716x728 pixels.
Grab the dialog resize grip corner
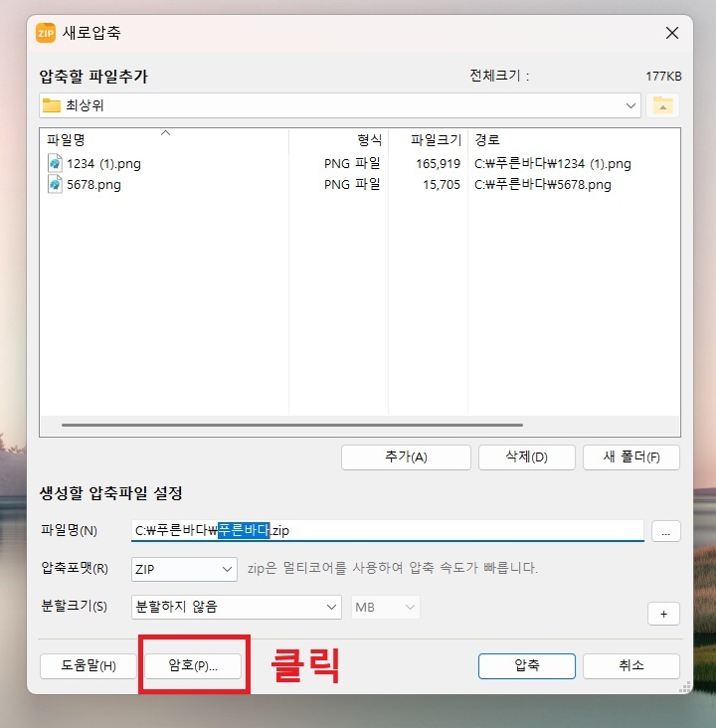coord(685,686)
